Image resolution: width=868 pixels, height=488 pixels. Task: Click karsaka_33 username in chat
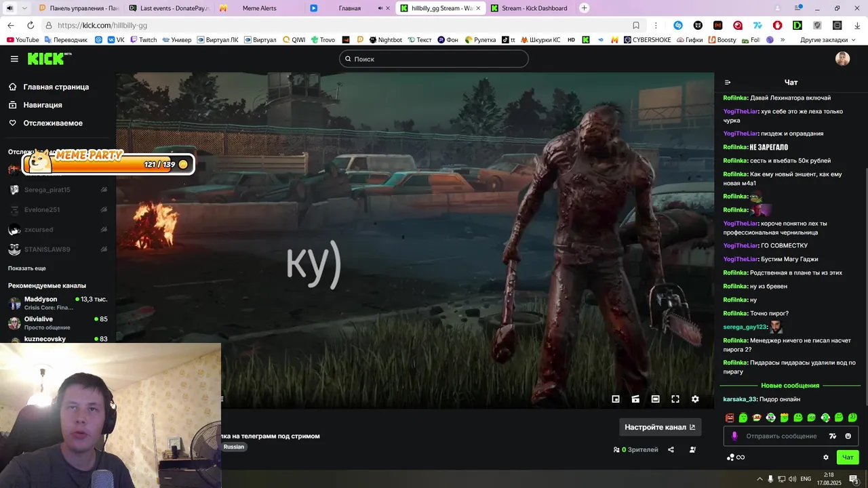click(x=740, y=399)
